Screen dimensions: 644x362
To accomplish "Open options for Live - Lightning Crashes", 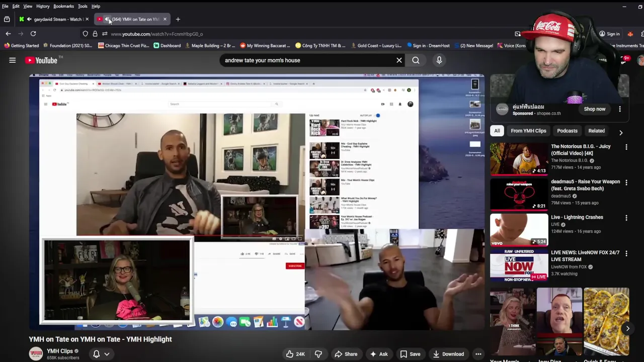I will point(626,218).
